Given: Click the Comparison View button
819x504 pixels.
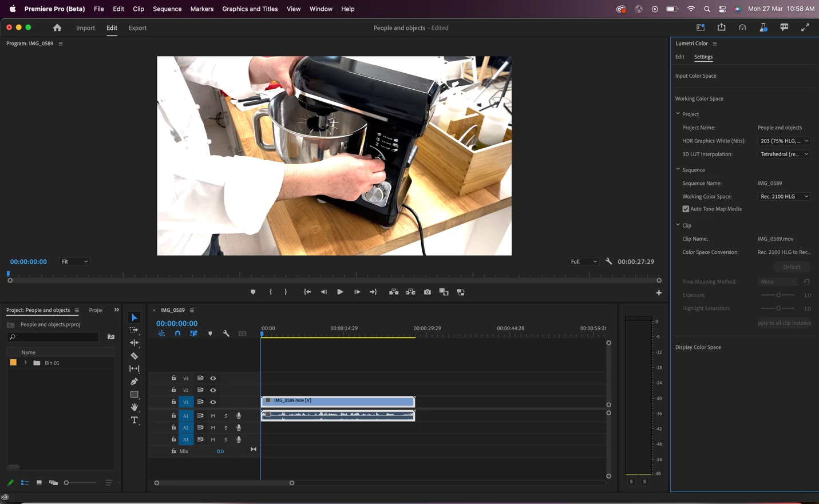Looking at the screenshot, I should click(444, 292).
